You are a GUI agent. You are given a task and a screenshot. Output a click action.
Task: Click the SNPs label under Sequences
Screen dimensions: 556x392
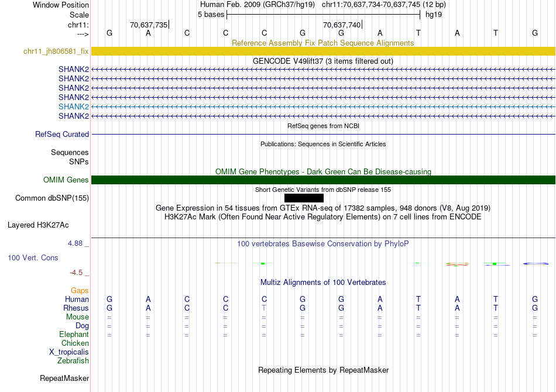pos(79,161)
